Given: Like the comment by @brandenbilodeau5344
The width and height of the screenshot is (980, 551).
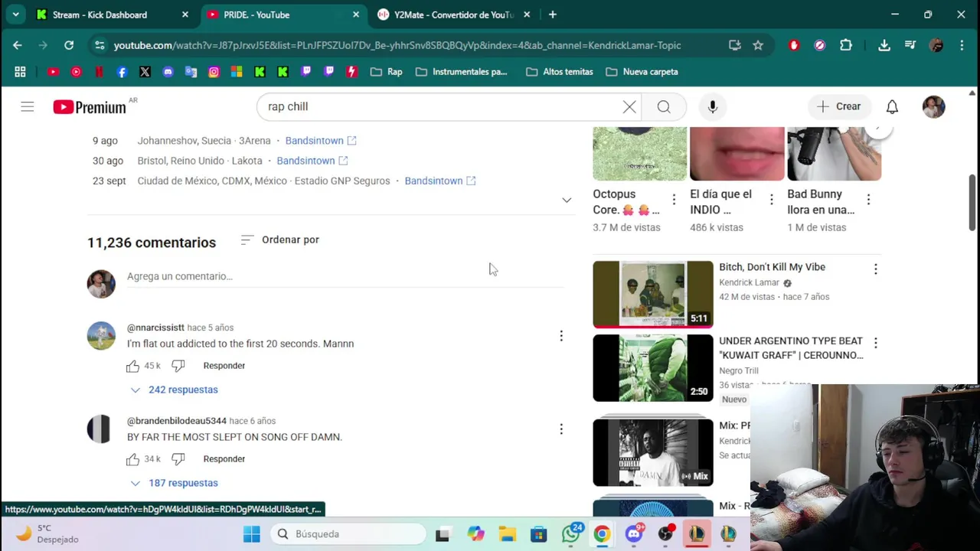Looking at the screenshot, I should 133,459.
